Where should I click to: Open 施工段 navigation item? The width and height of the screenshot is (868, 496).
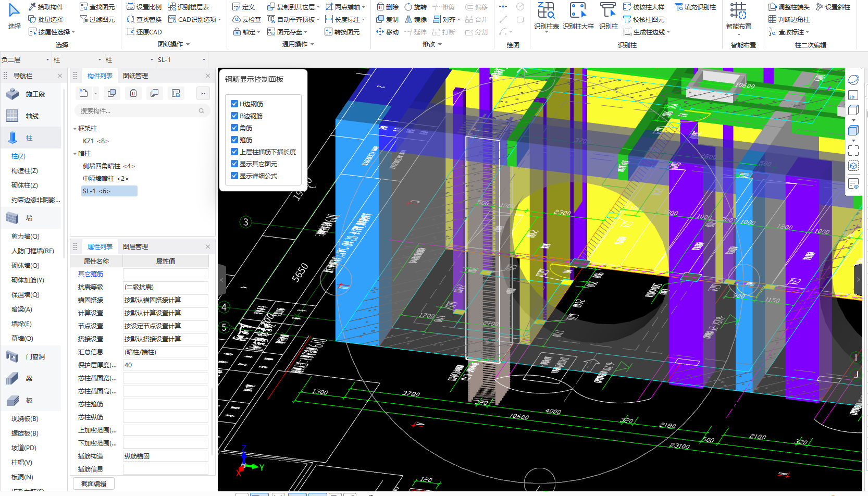(31, 94)
